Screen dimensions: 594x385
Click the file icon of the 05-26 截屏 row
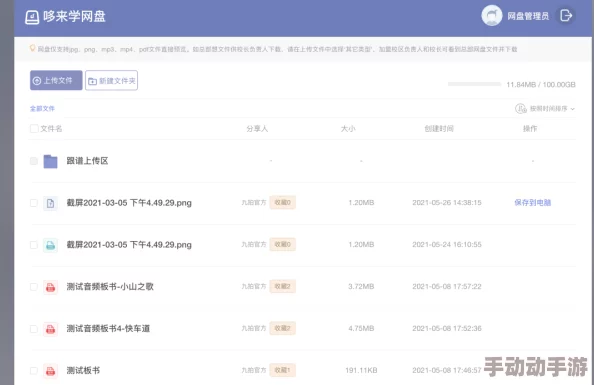click(50, 203)
